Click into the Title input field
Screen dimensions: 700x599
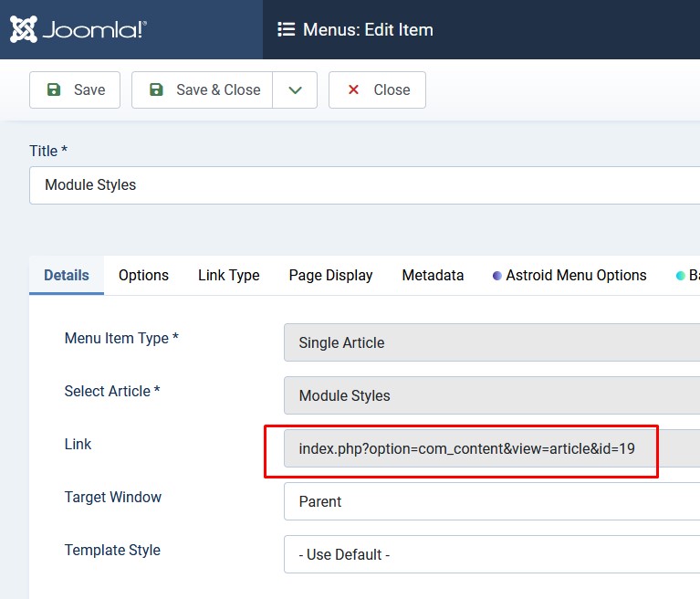pos(365,185)
